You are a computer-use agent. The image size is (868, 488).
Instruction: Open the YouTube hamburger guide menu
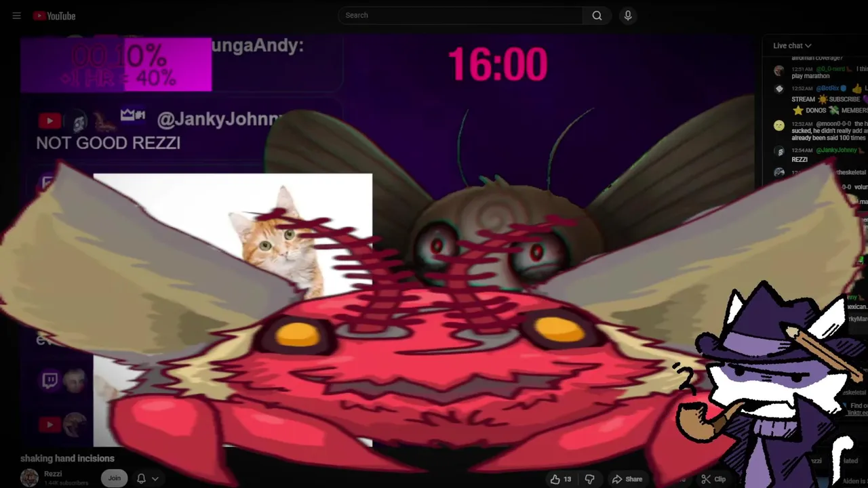click(16, 16)
